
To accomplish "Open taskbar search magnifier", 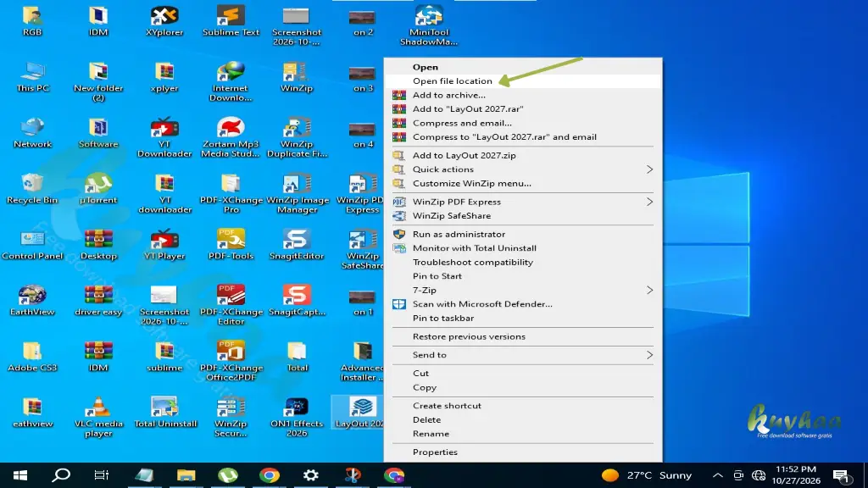I will pyautogui.click(x=61, y=475).
